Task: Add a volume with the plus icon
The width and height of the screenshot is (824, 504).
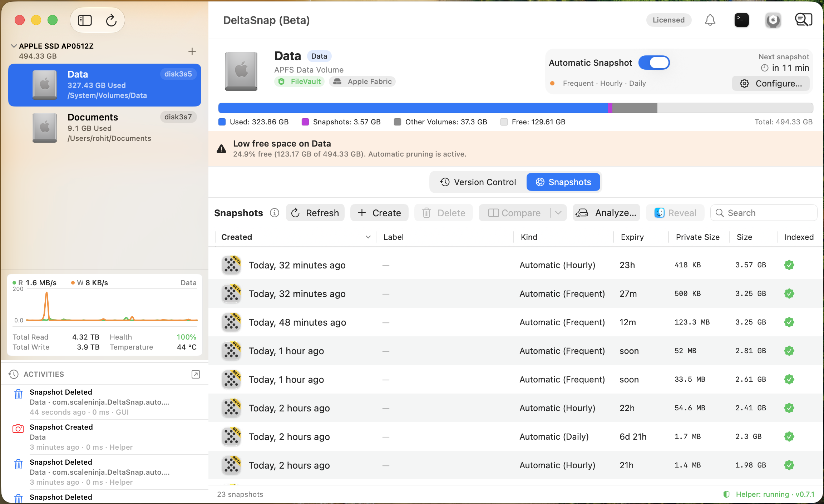Action: pyautogui.click(x=192, y=51)
